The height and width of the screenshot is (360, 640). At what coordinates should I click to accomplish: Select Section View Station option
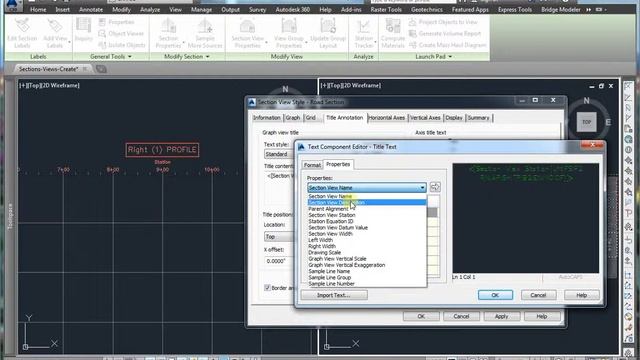367,215
